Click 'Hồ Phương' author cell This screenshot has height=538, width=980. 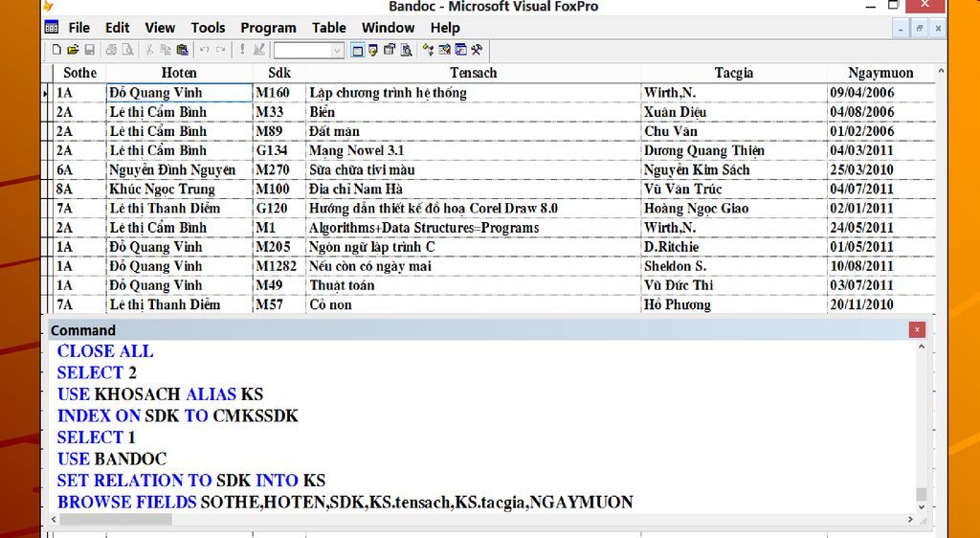(734, 305)
